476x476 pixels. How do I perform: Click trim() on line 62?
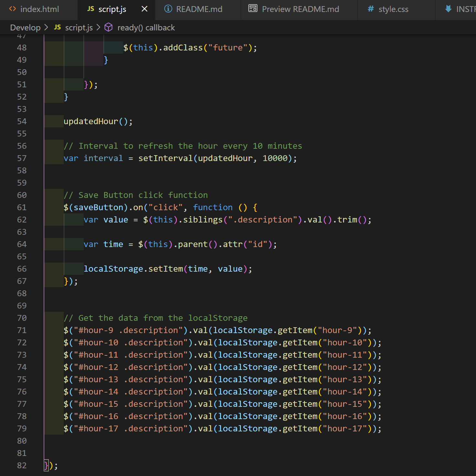352,220
